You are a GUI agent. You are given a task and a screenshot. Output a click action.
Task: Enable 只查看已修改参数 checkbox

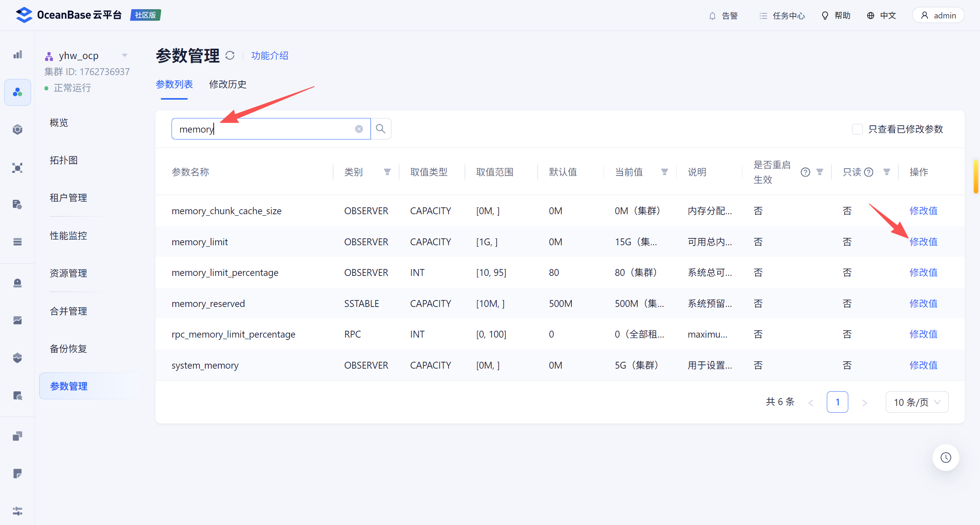[857, 129]
